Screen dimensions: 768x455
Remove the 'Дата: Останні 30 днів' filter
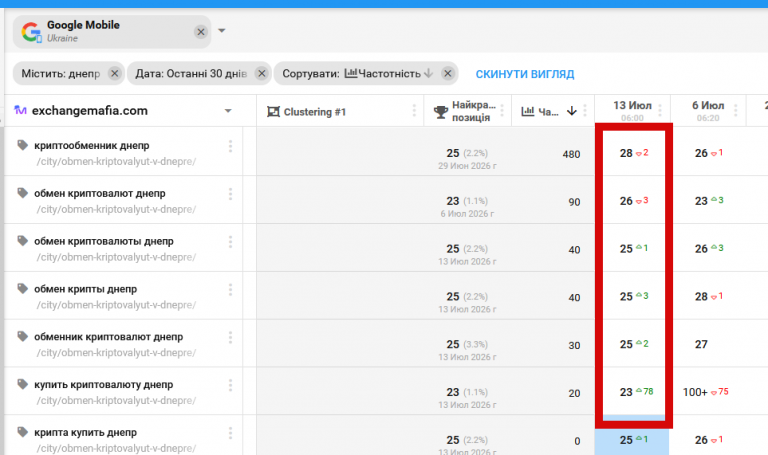click(x=262, y=73)
